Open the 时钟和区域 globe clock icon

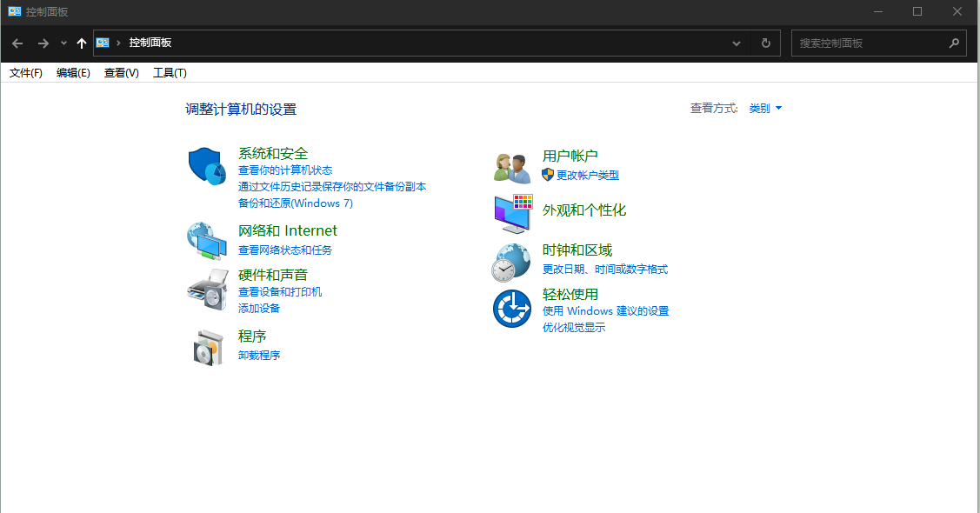click(x=511, y=263)
